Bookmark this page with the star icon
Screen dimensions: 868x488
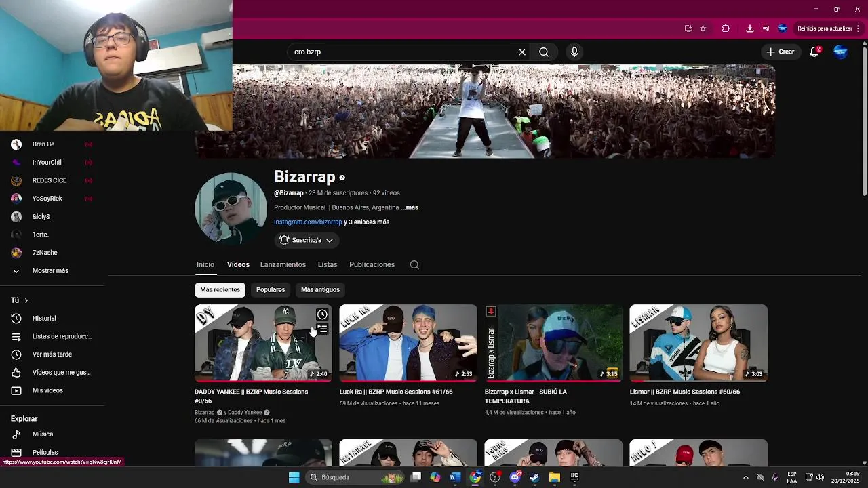[703, 28]
